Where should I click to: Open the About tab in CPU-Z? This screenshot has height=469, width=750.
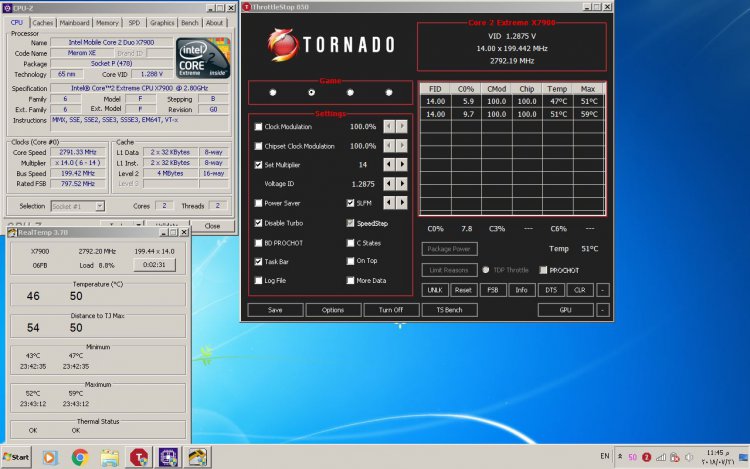tap(214, 22)
